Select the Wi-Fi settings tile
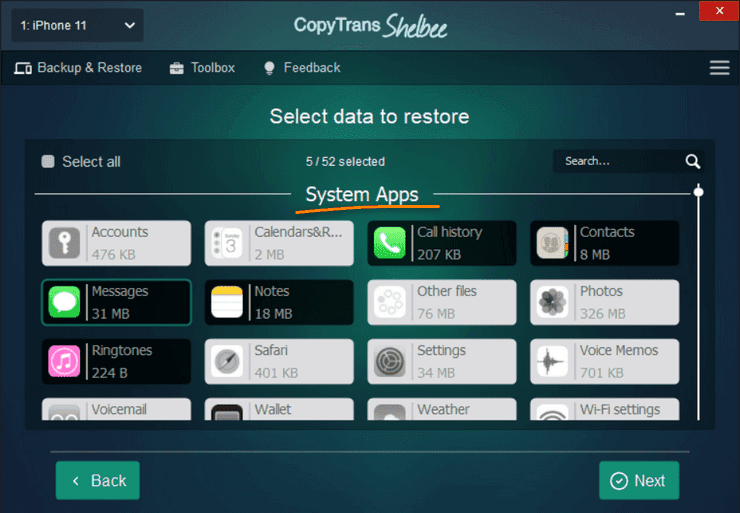Viewport: 740px width, 513px height. click(605, 409)
